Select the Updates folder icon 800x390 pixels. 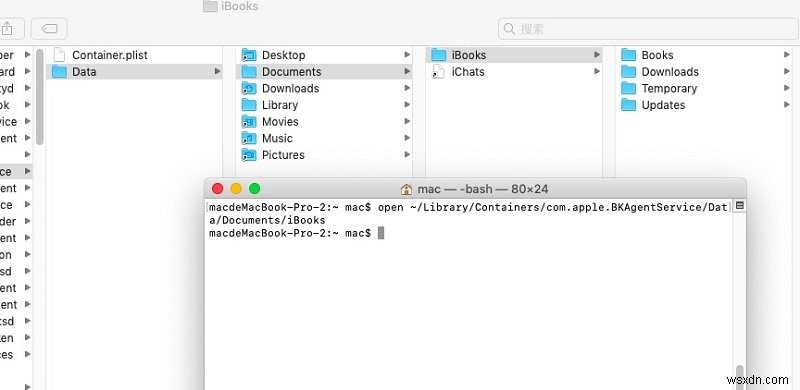point(628,105)
